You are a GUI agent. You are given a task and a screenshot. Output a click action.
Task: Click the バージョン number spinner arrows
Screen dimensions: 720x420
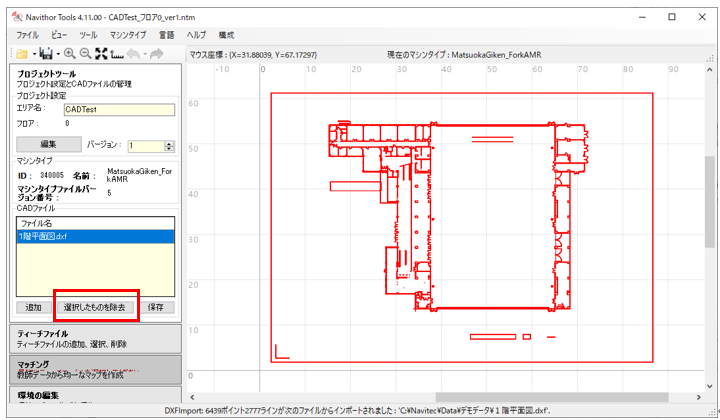(x=170, y=145)
